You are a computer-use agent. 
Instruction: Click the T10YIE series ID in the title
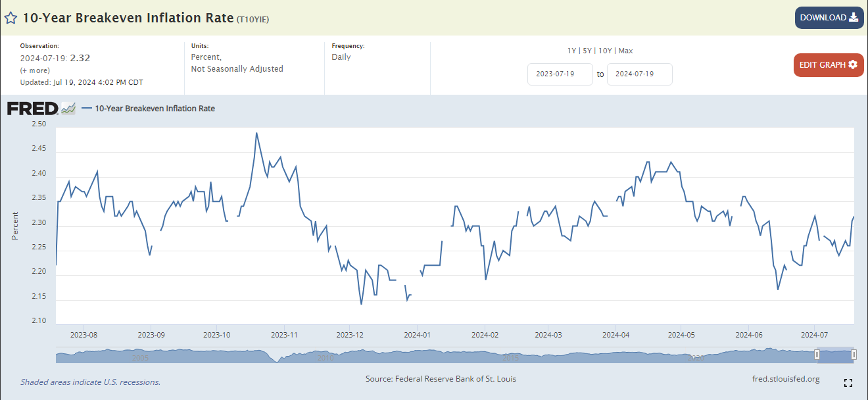point(253,19)
